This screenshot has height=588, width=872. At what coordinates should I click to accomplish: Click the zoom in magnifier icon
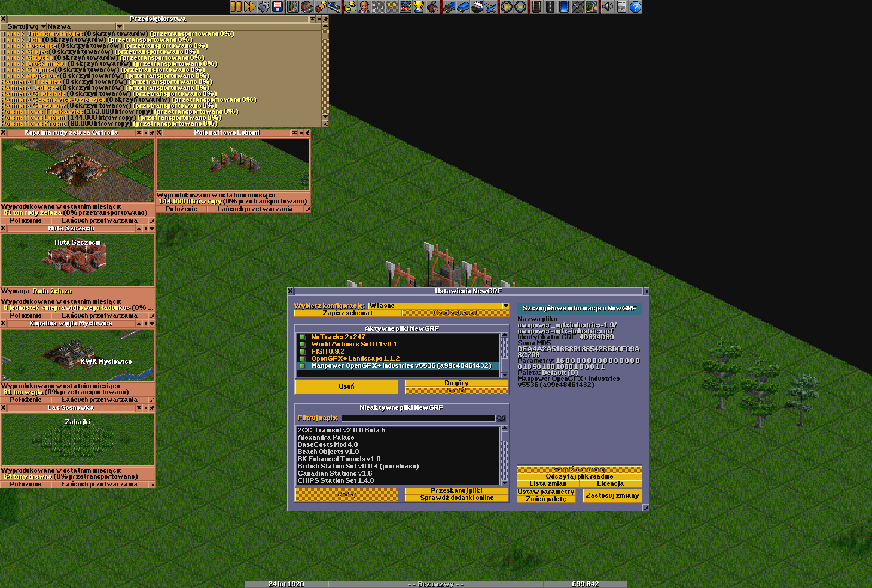[507, 7]
